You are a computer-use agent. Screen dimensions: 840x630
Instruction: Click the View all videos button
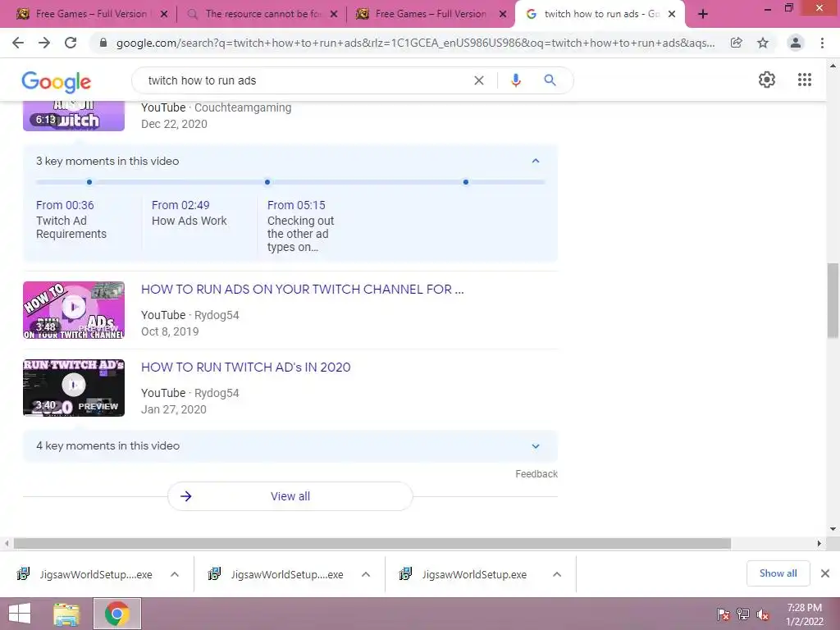click(x=290, y=496)
